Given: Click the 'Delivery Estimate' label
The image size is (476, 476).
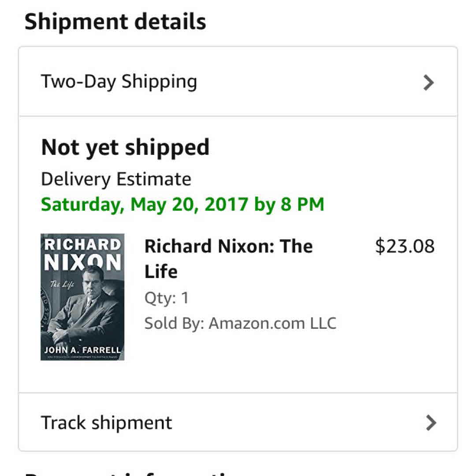Looking at the screenshot, I should click(x=116, y=179).
